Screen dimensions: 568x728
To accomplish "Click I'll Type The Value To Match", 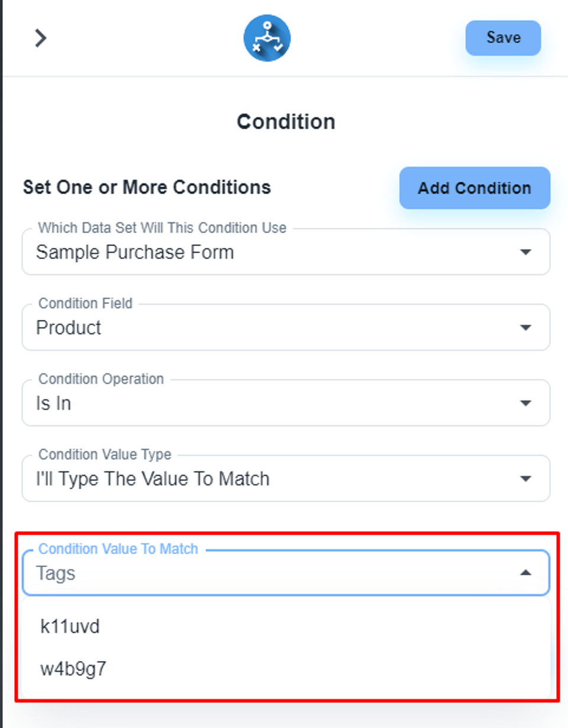I will click(153, 478).
